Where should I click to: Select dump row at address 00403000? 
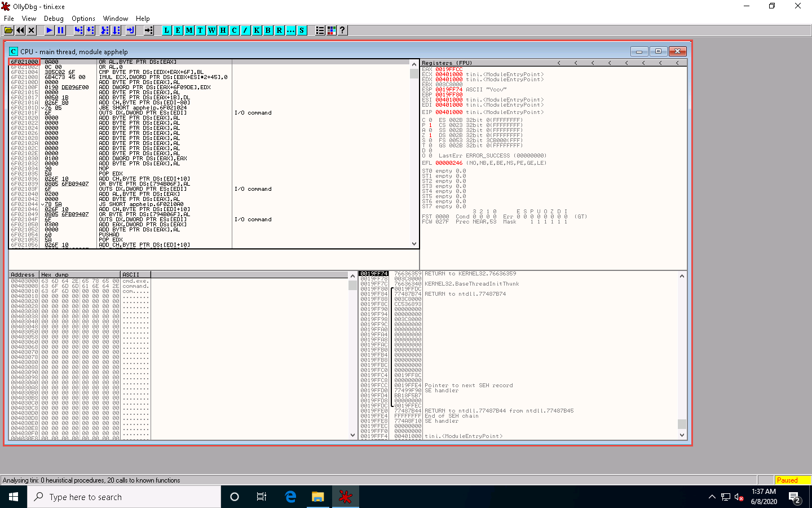[80, 281]
